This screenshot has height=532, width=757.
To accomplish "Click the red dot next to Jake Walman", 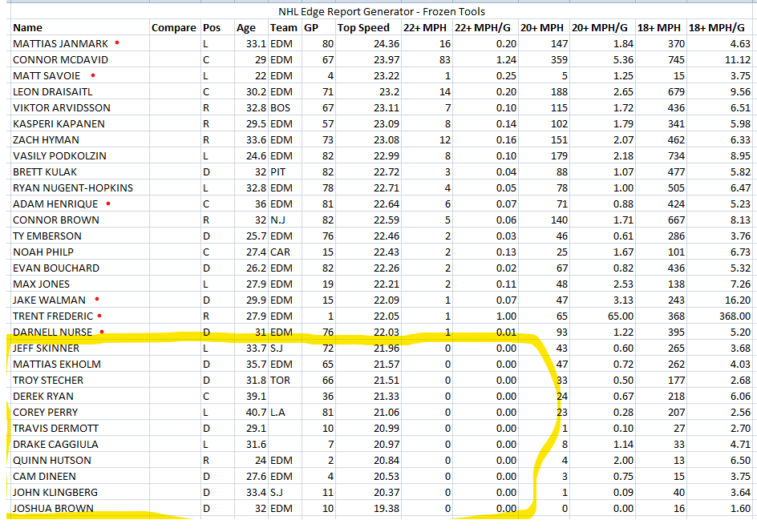I will (97, 299).
